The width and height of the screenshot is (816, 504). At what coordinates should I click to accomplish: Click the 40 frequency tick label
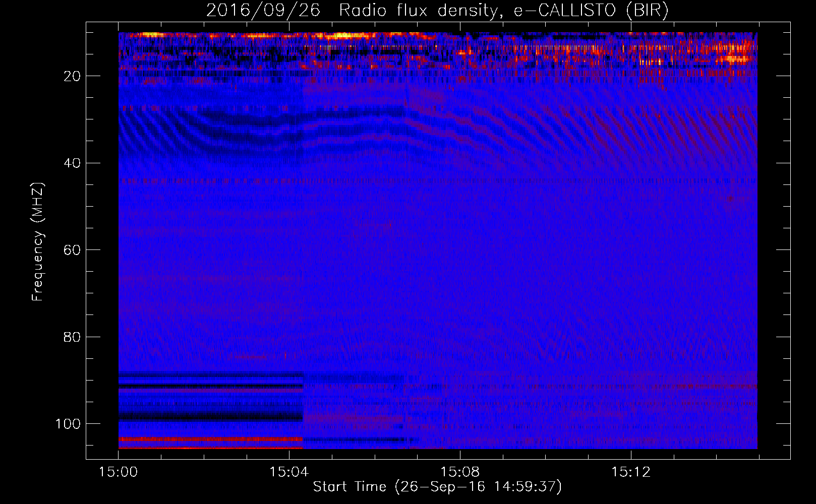[x=72, y=163]
